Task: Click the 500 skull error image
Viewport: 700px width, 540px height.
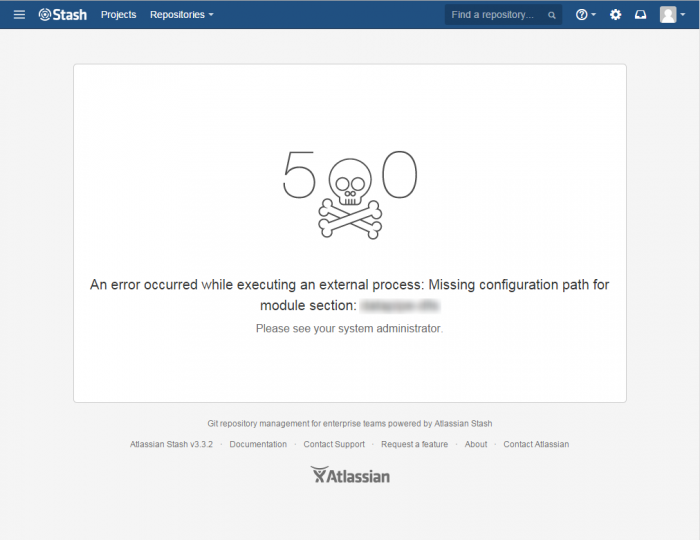Action: pyautogui.click(x=350, y=194)
